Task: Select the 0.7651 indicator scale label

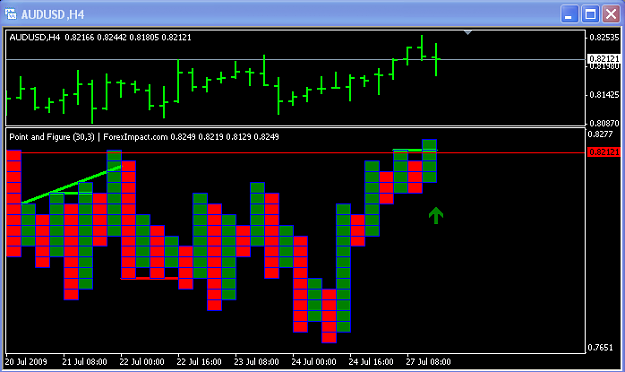Action: tap(600, 348)
